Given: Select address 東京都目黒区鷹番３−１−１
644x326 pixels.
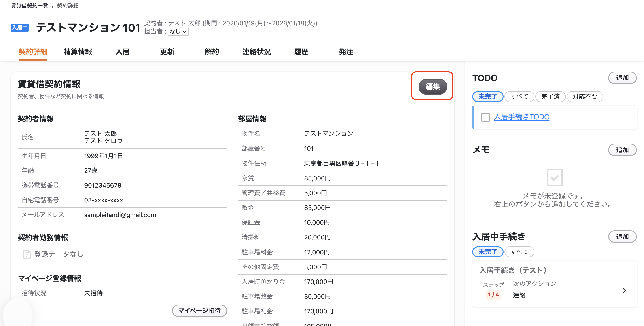Looking at the screenshot, I should (x=341, y=163).
